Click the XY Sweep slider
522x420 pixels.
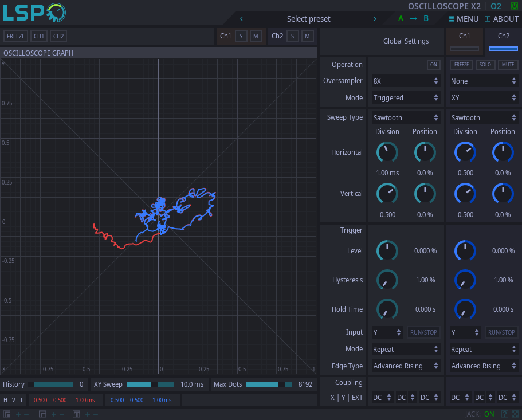(x=151, y=384)
